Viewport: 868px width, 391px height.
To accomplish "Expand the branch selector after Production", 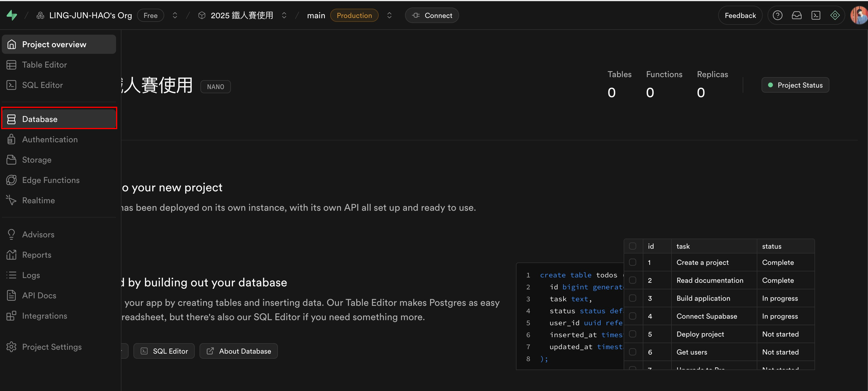I will pyautogui.click(x=389, y=16).
